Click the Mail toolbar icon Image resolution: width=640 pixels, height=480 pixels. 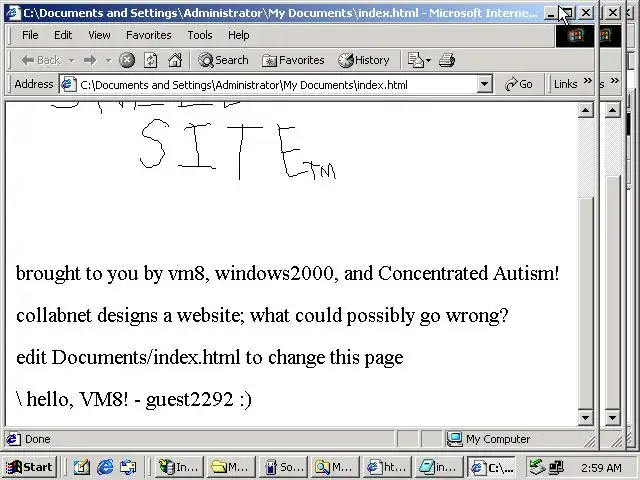click(x=416, y=60)
